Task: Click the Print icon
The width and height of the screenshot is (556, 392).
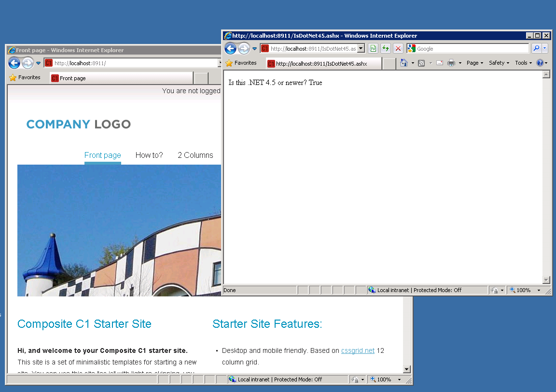Action: coord(452,63)
